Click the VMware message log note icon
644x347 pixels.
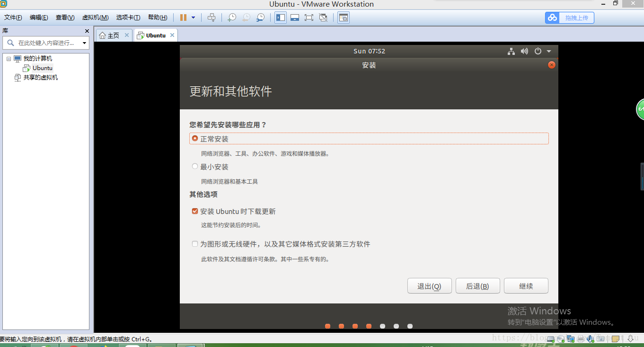pos(615,339)
